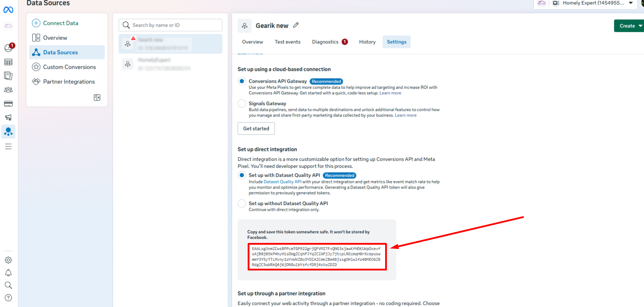Select Set up without Dataset Quality API
Viewport: 644px width, 307px height.
[242, 203]
